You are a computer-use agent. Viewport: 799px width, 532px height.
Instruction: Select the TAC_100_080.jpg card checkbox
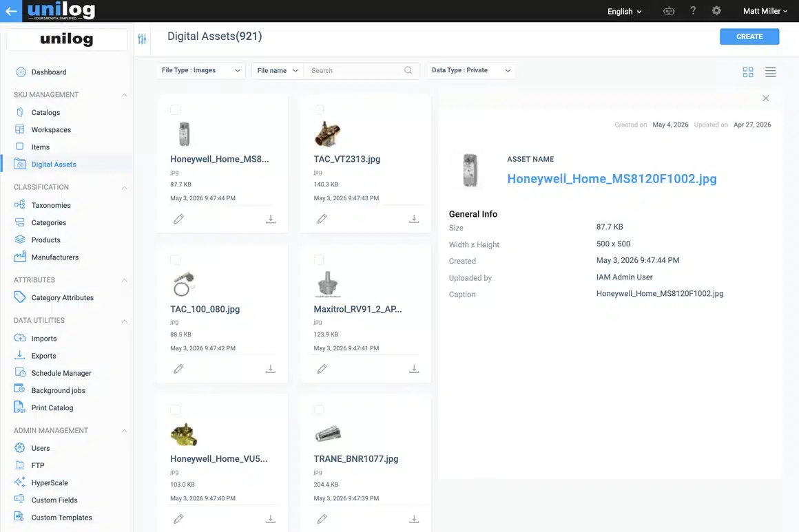pos(175,259)
